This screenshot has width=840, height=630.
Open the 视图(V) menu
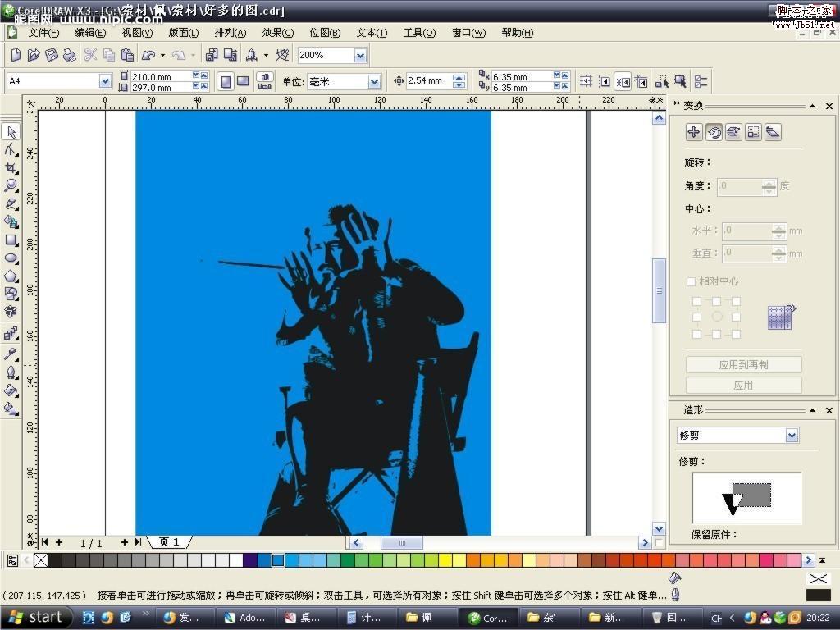click(137, 33)
